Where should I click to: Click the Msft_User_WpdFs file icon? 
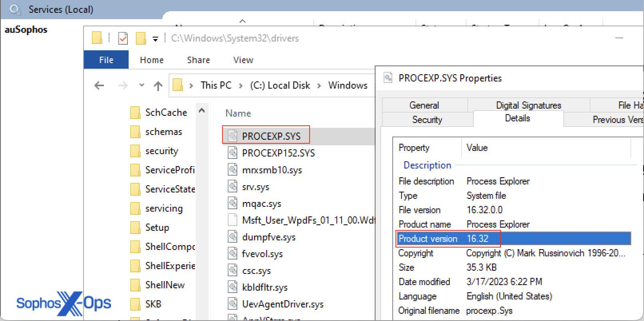pos(233,220)
